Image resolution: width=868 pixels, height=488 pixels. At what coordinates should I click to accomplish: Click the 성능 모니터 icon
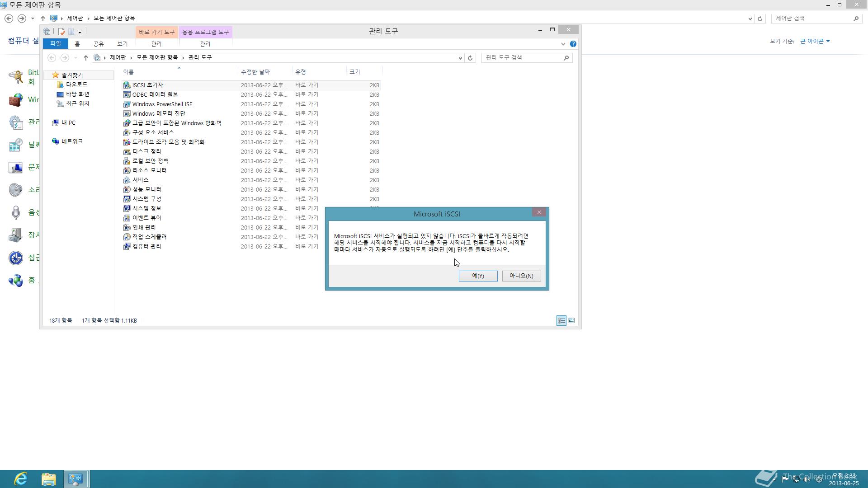pyautogui.click(x=127, y=189)
